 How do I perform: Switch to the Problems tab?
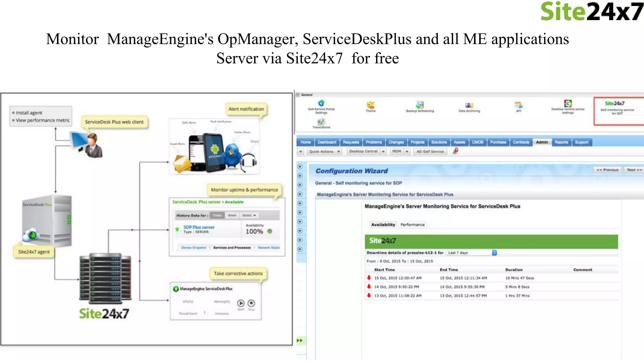[374, 142]
